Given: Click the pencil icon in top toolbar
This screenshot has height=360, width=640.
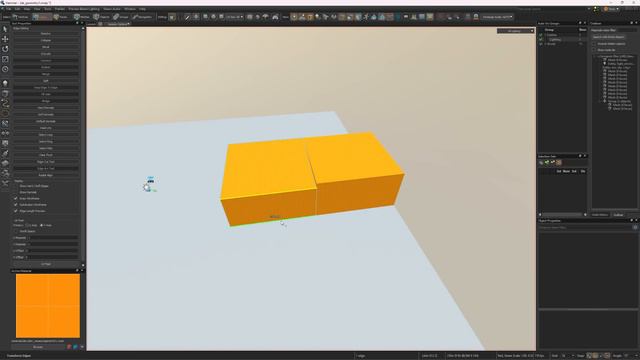Looking at the screenshot, I should click(x=187, y=17).
